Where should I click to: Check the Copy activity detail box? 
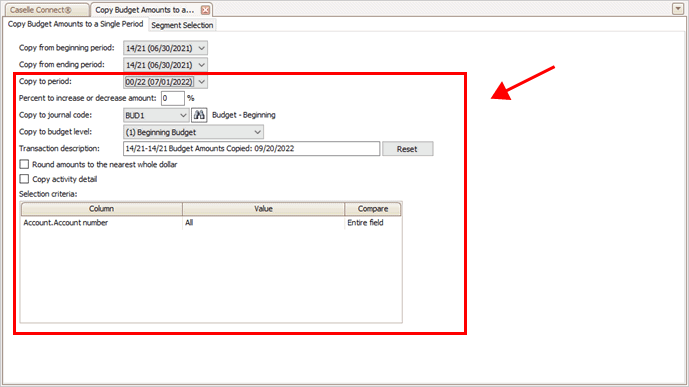tap(24, 179)
